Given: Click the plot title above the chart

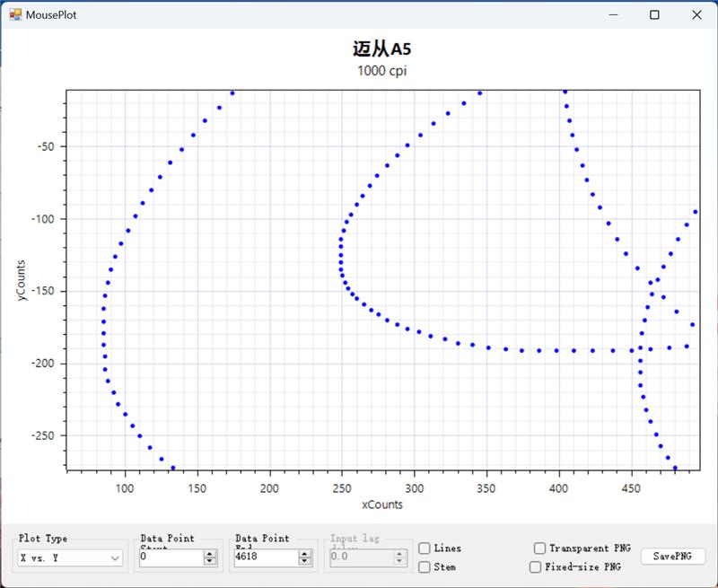Looking at the screenshot, I should point(381,49).
